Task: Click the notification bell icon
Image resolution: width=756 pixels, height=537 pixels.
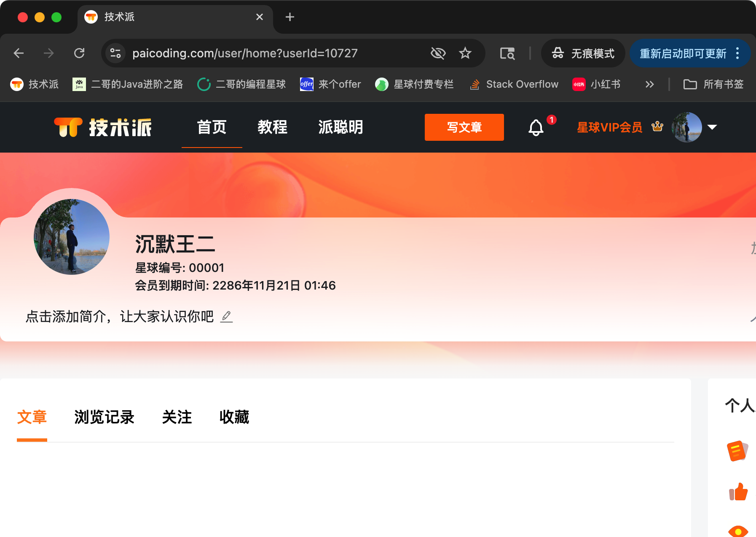Action: click(x=536, y=127)
